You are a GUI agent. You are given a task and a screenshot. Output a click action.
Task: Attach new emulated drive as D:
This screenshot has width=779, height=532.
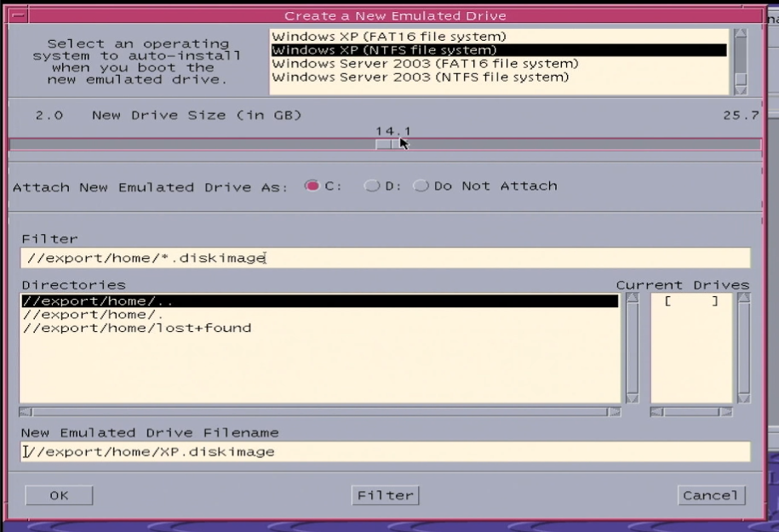(x=371, y=186)
